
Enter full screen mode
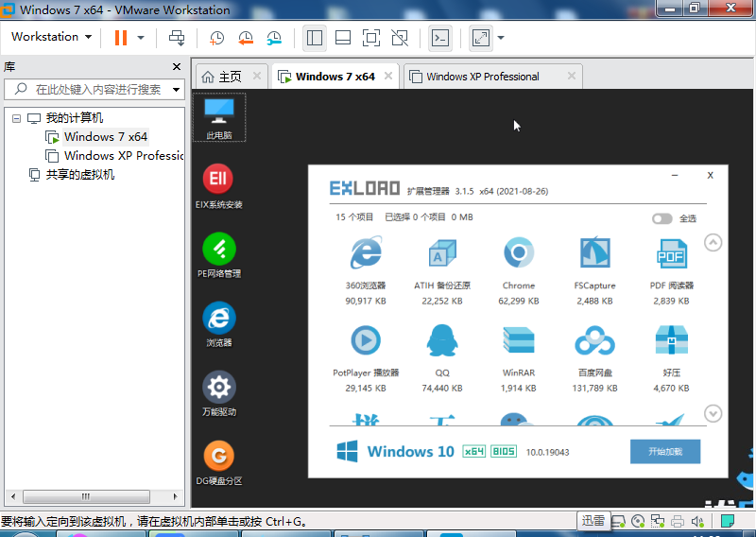(x=370, y=38)
